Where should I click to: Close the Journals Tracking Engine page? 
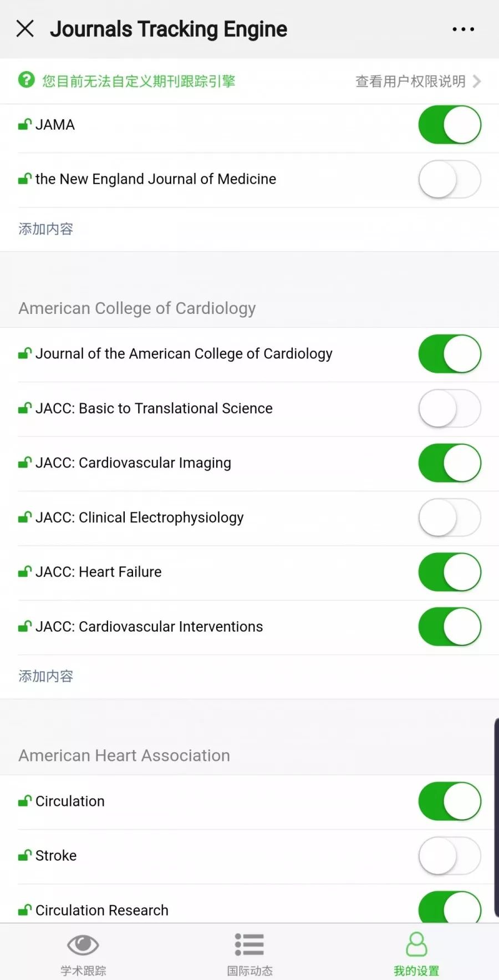pos(25,28)
